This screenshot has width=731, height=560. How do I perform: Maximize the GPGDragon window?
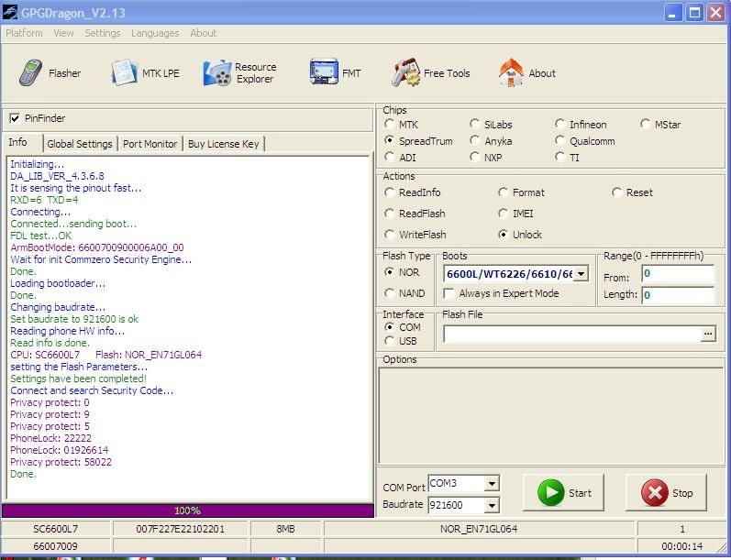point(694,13)
